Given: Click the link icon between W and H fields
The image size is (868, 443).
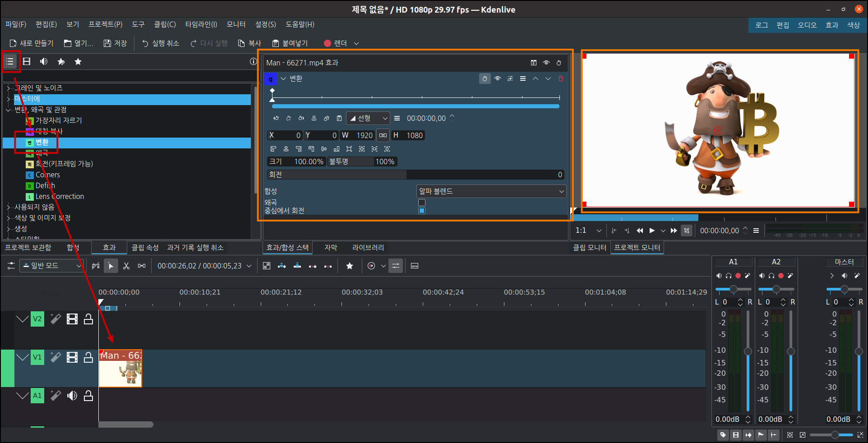Looking at the screenshot, I should tap(383, 135).
